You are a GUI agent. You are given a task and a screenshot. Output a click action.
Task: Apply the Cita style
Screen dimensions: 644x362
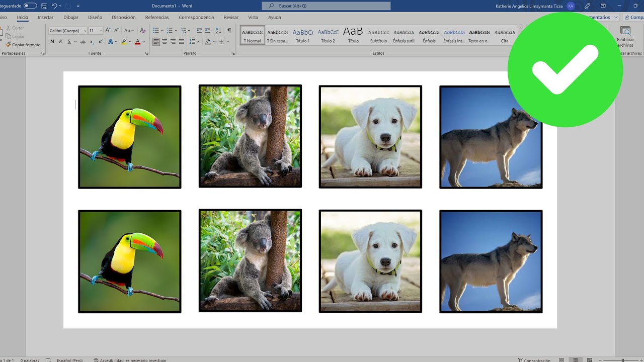pos(505,35)
